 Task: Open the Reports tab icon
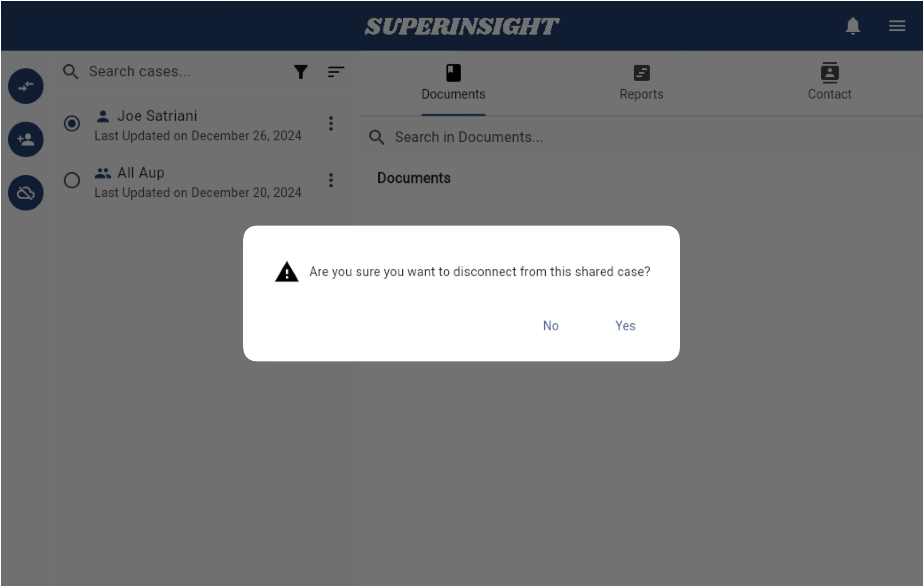tap(641, 71)
